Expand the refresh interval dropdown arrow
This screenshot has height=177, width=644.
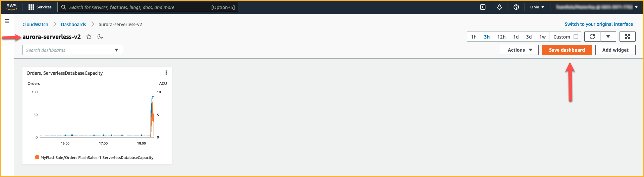coord(608,37)
